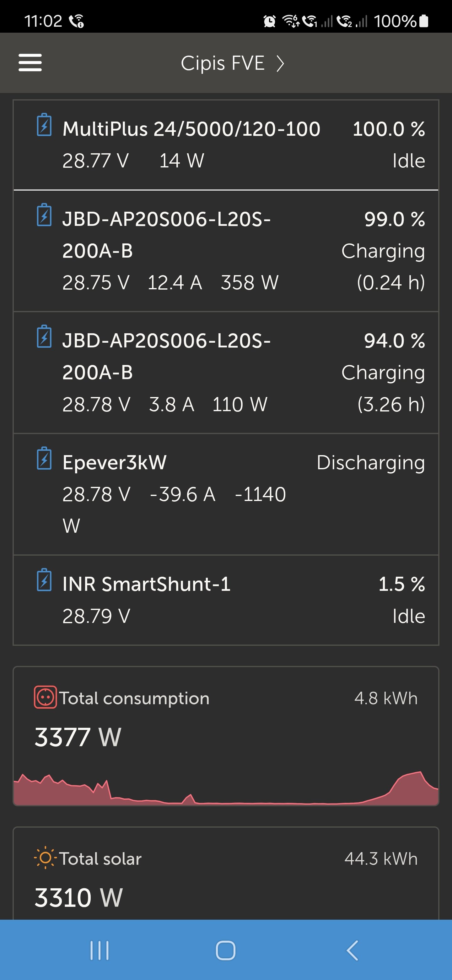The width and height of the screenshot is (452, 980).
Task: Open the Cipis FVE installation title
Action: point(222,63)
